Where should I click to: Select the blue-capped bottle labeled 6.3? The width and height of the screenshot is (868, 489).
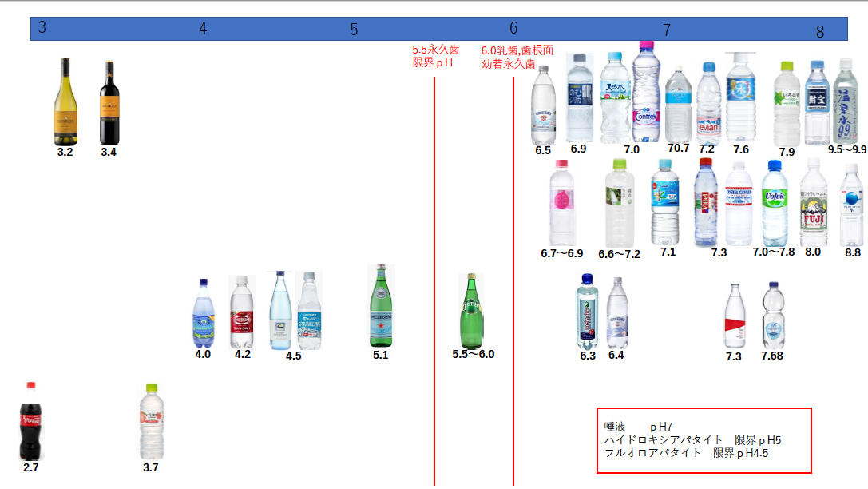[x=587, y=312]
